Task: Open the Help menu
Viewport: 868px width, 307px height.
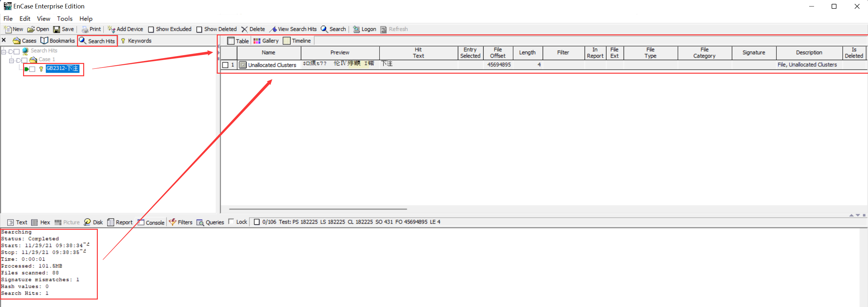Action: click(86, 18)
